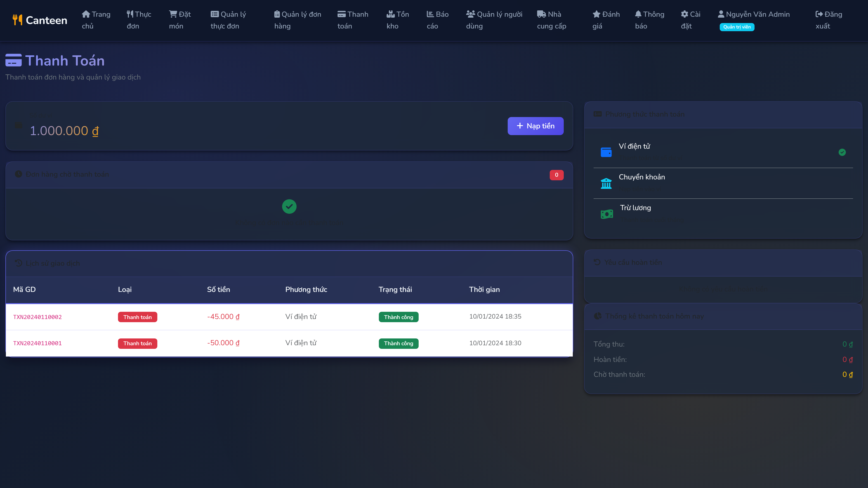
Task: Click transaction code TXN20240110002
Action: [37, 317]
